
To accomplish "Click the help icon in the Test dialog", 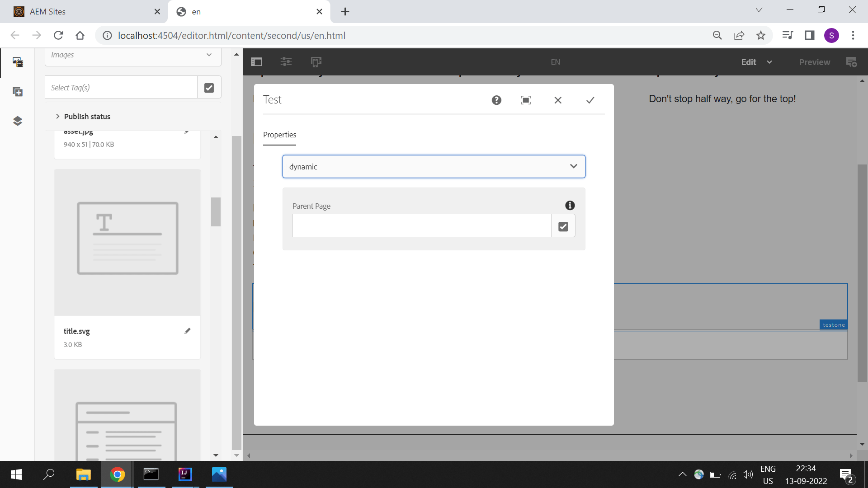I will (496, 100).
